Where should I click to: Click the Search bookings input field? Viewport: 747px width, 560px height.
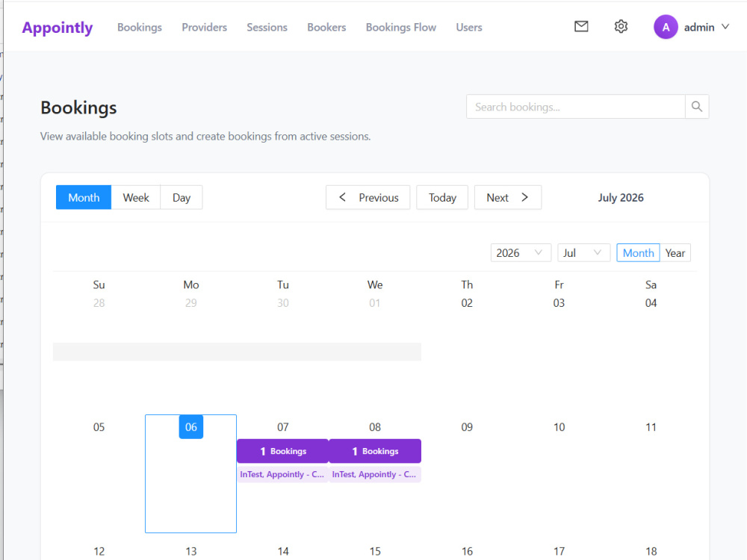coord(575,107)
